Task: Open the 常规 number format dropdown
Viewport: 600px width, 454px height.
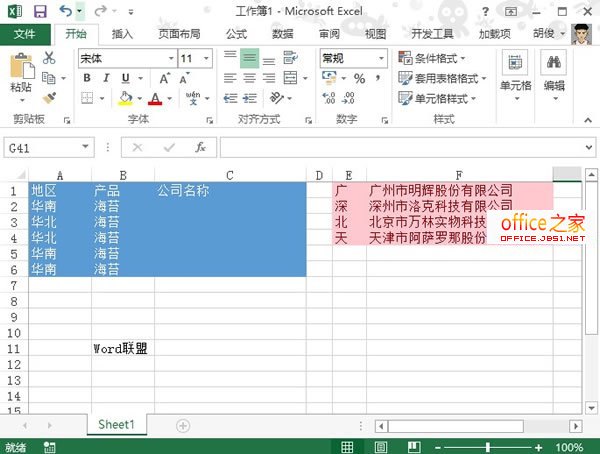Action: click(382, 58)
